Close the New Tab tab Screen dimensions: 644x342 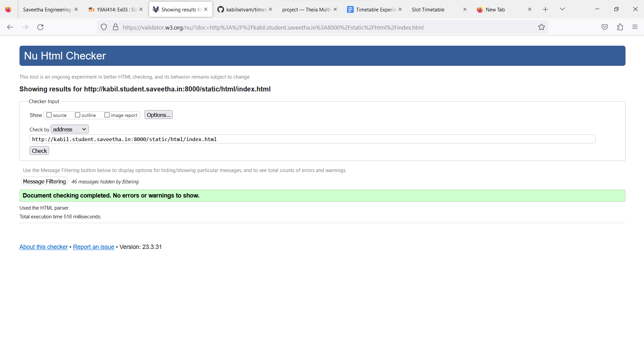530,9
